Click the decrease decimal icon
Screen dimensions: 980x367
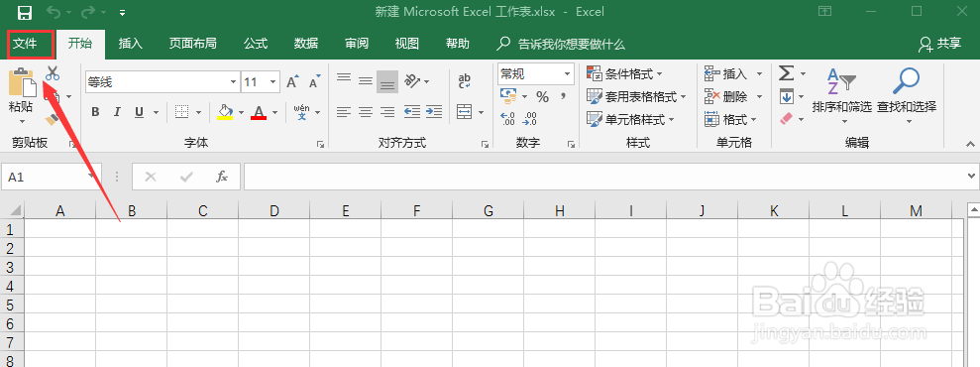click(x=530, y=119)
